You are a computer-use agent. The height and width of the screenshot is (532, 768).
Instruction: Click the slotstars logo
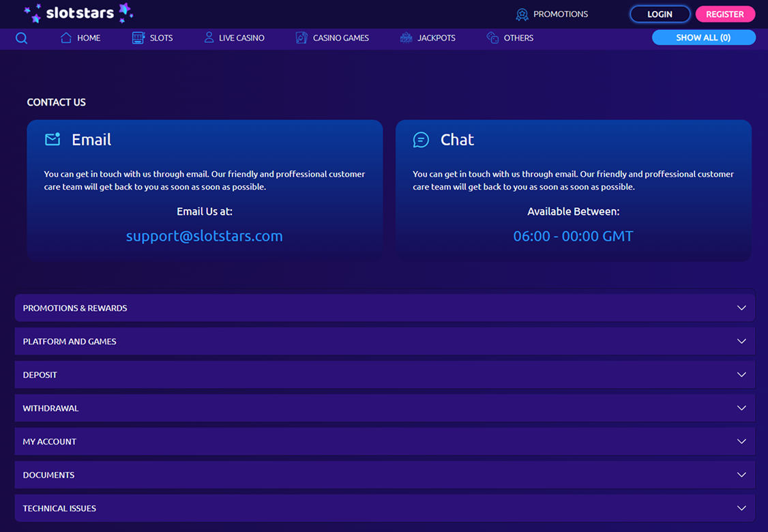(78, 13)
